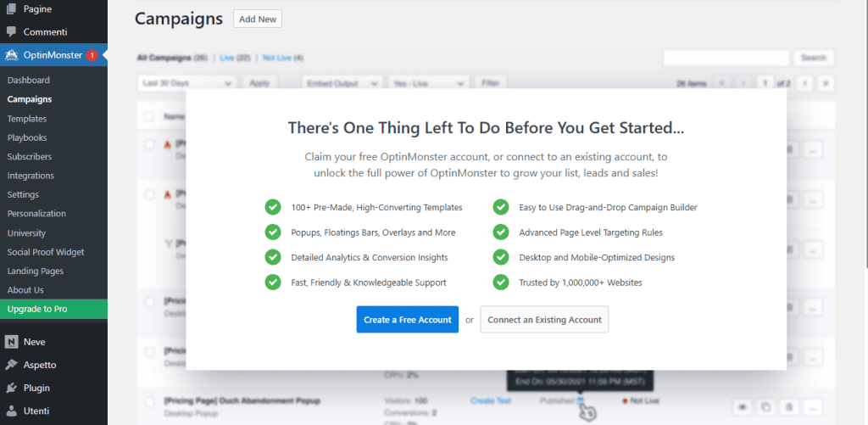Click the red notification badge on OptinMonster
This screenshot has height=425, width=868.
[92, 55]
